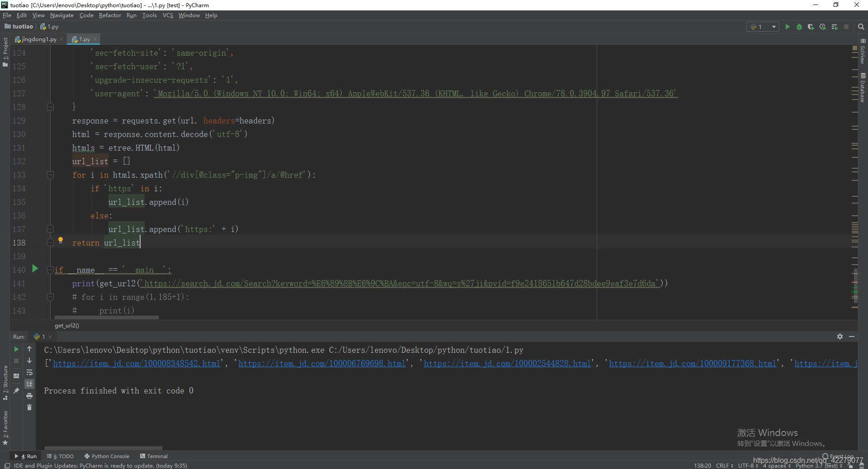The height and width of the screenshot is (469, 868).
Task: Close the 1.py editor tab
Action: click(x=95, y=39)
